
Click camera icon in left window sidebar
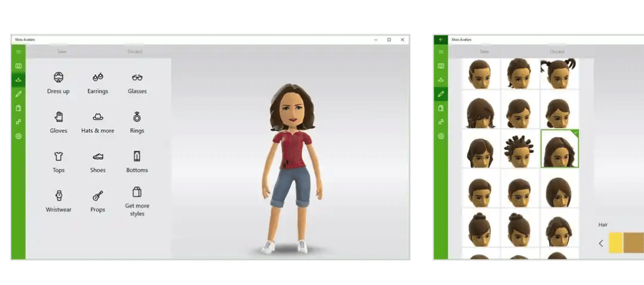18,66
